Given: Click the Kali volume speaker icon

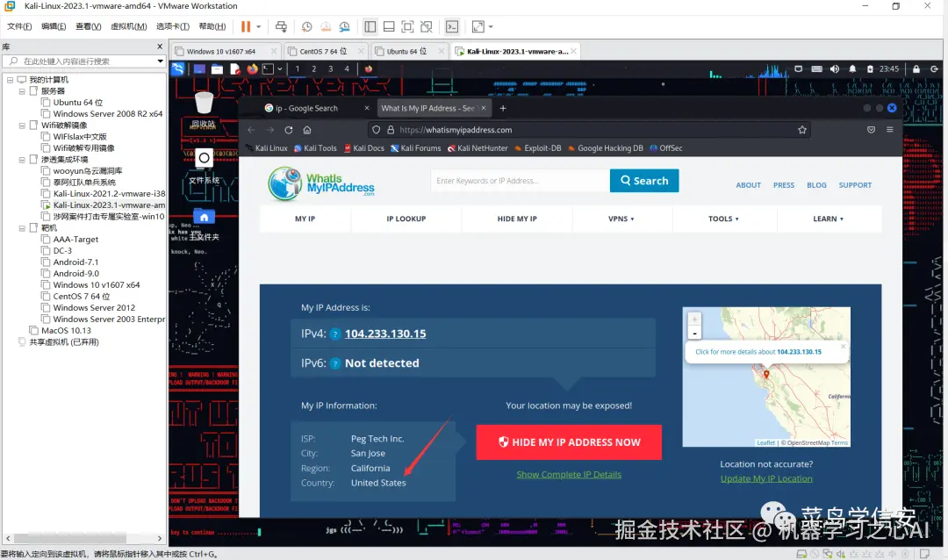Looking at the screenshot, I should [835, 69].
